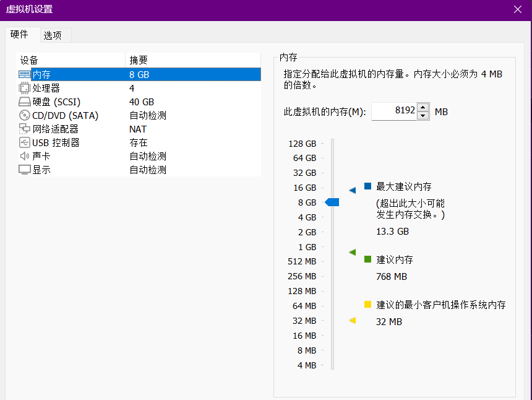Click the memory size input field
532x400 pixels.
pos(394,111)
